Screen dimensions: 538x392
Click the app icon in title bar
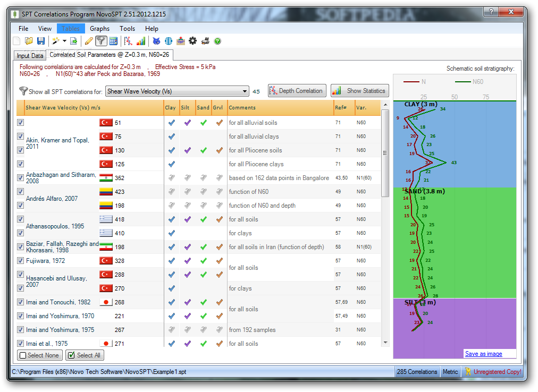14,14
